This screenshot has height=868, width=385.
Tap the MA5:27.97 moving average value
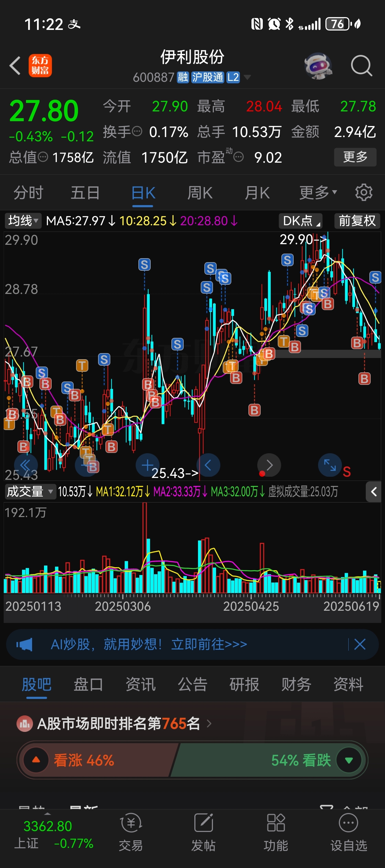click(x=81, y=221)
